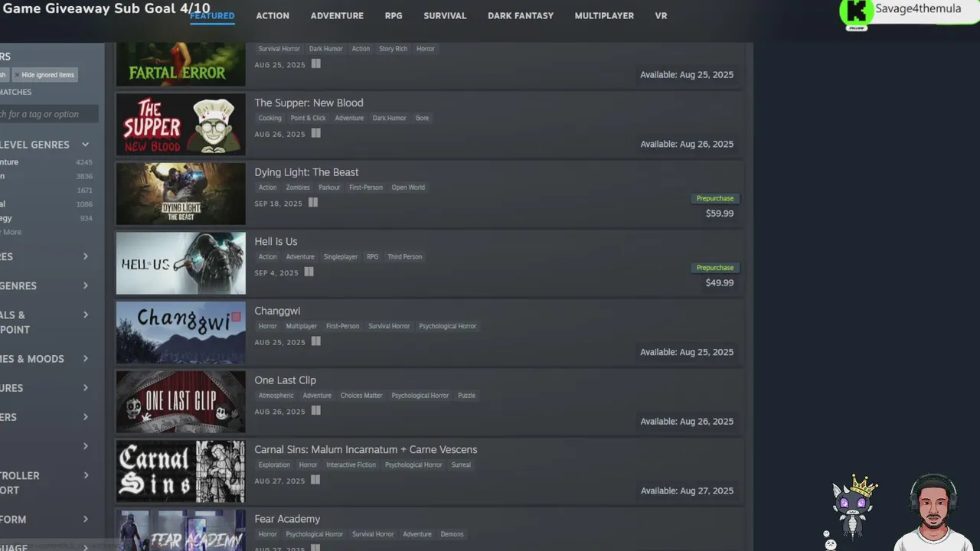Click the Zombies tag
The width and height of the screenshot is (980, 551).
coord(298,187)
